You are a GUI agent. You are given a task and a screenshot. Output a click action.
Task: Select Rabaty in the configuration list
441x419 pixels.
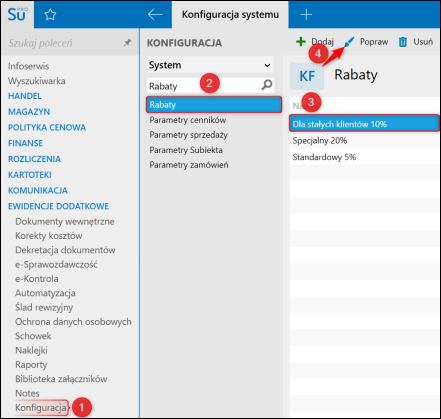214,105
